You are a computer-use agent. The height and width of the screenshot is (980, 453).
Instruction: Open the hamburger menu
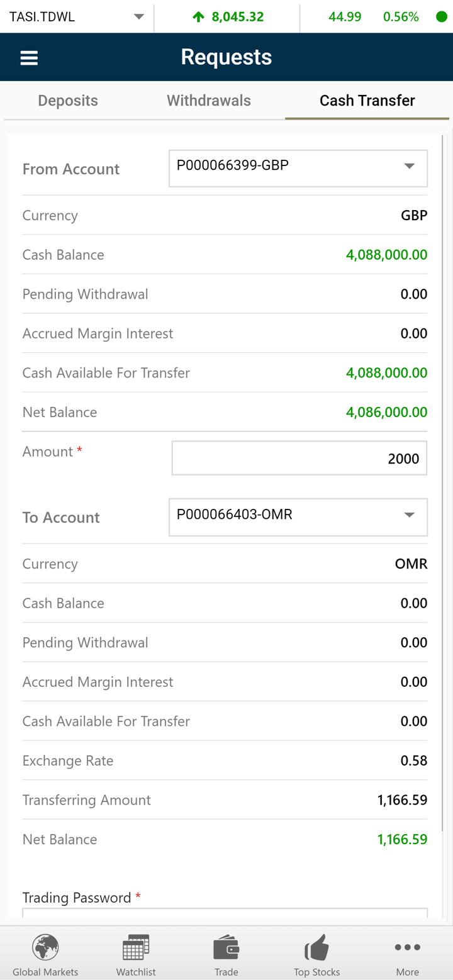click(29, 58)
